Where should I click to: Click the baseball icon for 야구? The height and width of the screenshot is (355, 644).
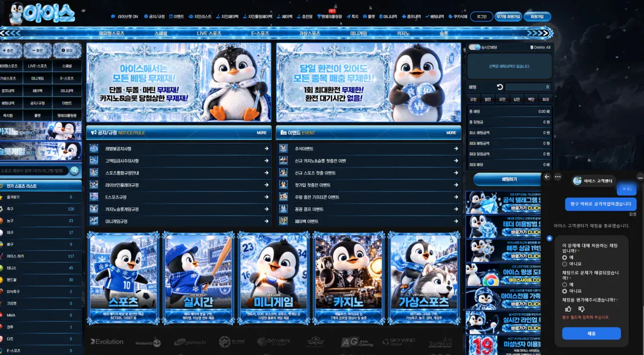tap(2, 233)
